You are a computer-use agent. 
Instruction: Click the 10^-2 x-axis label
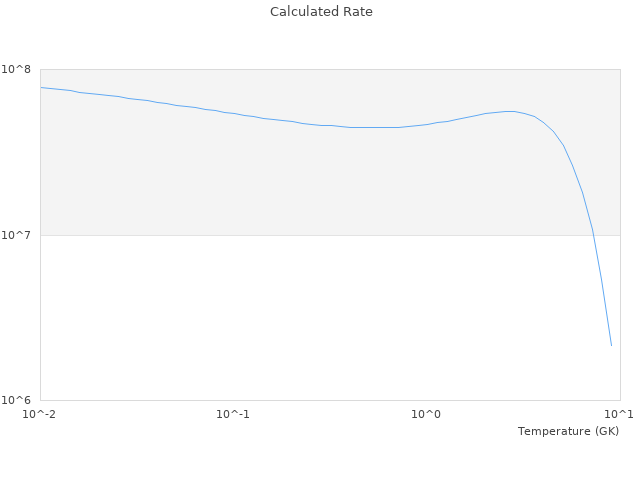coord(40,415)
